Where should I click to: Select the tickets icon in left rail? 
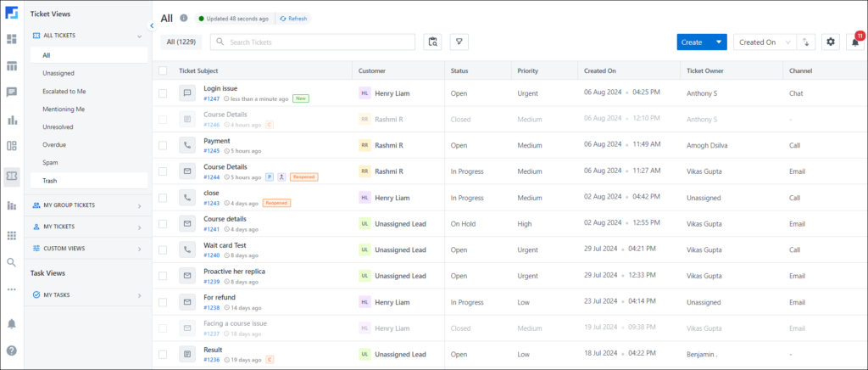tap(12, 177)
